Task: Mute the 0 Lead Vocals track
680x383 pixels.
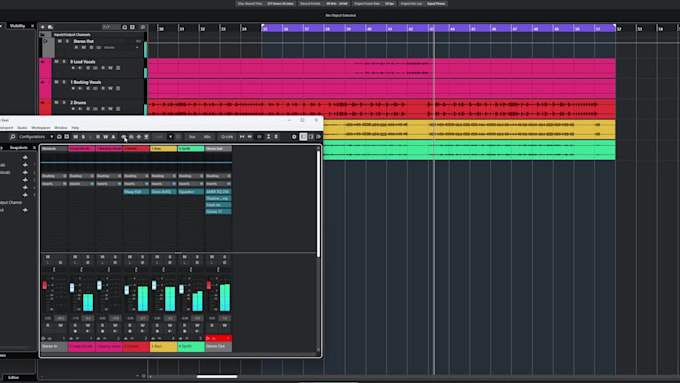Action: pyautogui.click(x=56, y=62)
